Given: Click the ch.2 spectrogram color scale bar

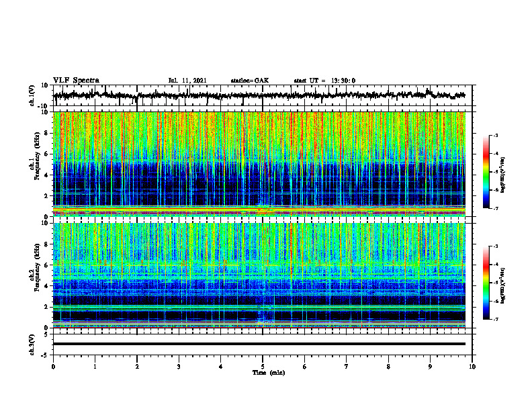Looking at the screenshot, I should click(x=486, y=283).
